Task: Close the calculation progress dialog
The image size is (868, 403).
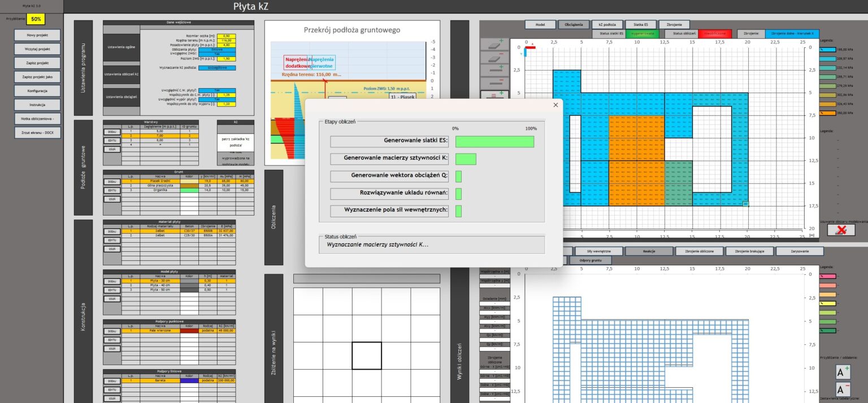Action: (555, 104)
